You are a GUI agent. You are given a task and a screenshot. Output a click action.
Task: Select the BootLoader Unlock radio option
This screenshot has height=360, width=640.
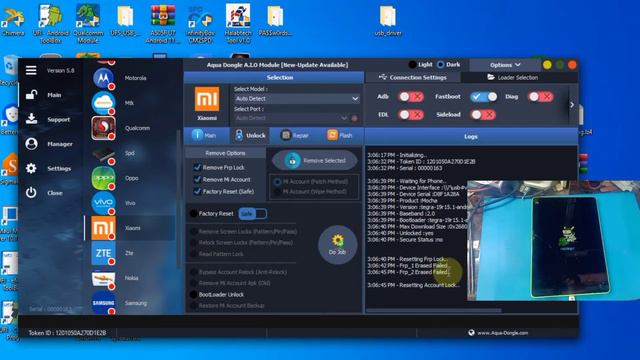193,294
